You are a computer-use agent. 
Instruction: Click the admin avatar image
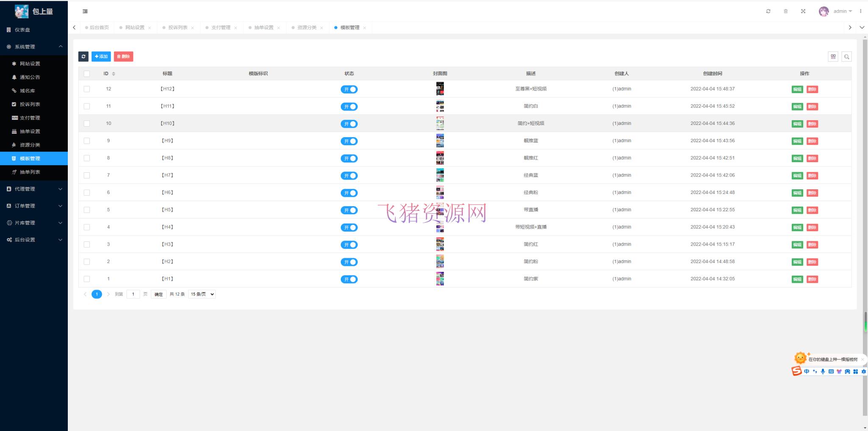[x=823, y=11]
